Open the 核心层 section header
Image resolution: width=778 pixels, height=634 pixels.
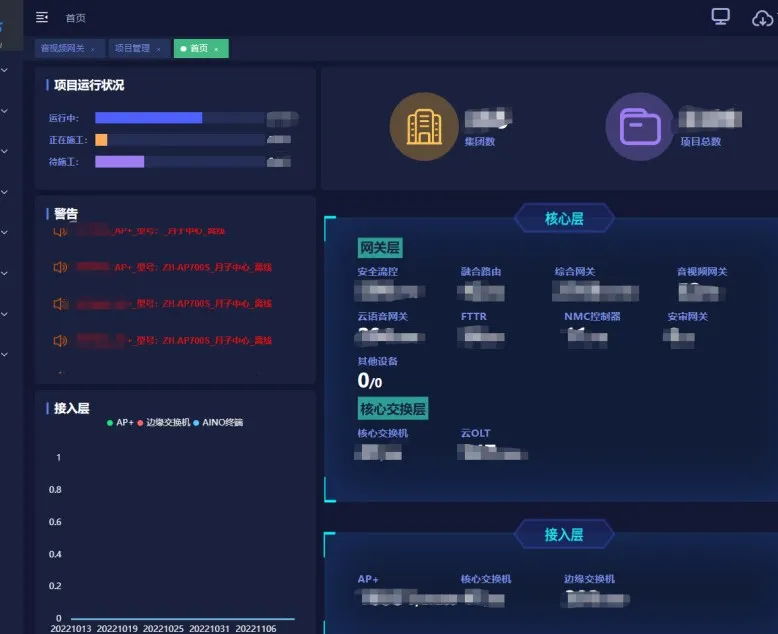pos(564,218)
